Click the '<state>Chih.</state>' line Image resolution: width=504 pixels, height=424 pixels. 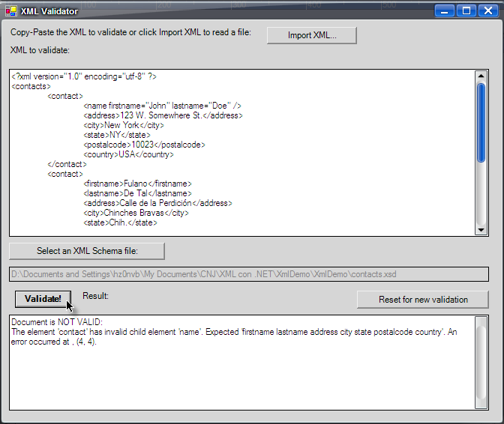pos(120,222)
